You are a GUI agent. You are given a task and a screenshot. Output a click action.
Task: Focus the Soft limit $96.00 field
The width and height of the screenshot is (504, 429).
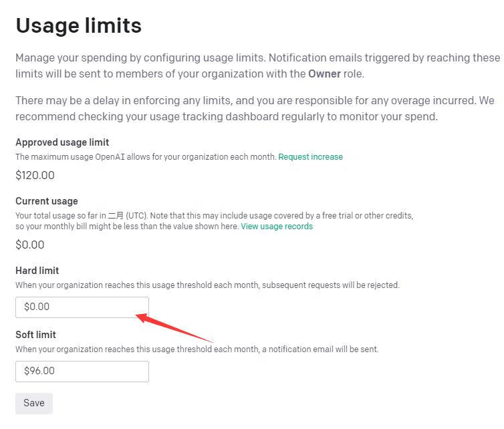pyautogui.click(x=82, y=372)
